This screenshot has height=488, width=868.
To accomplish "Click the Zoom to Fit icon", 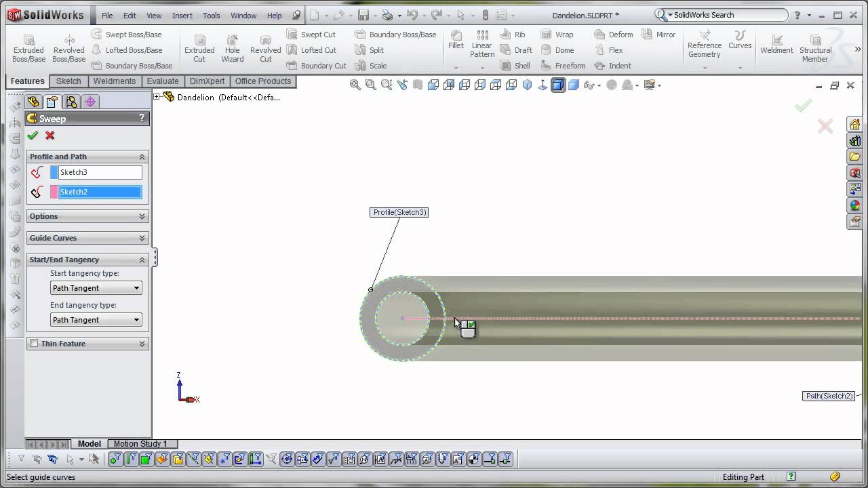I will (355, 85).
